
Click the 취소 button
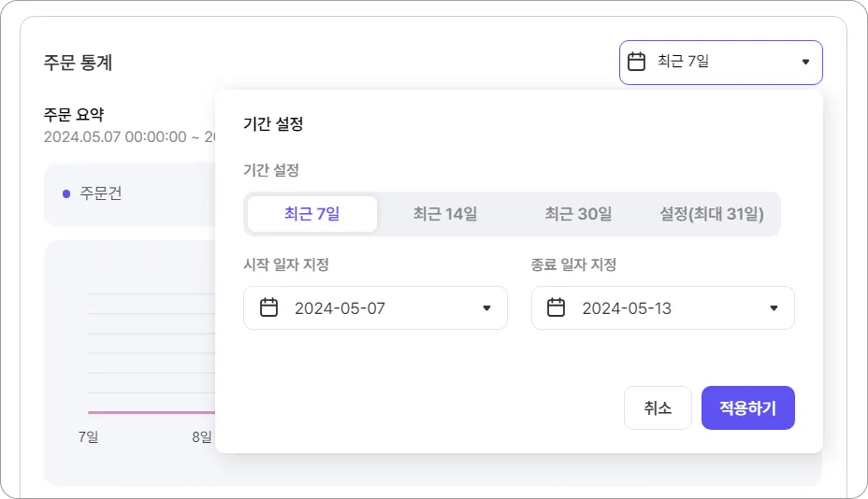658,408
